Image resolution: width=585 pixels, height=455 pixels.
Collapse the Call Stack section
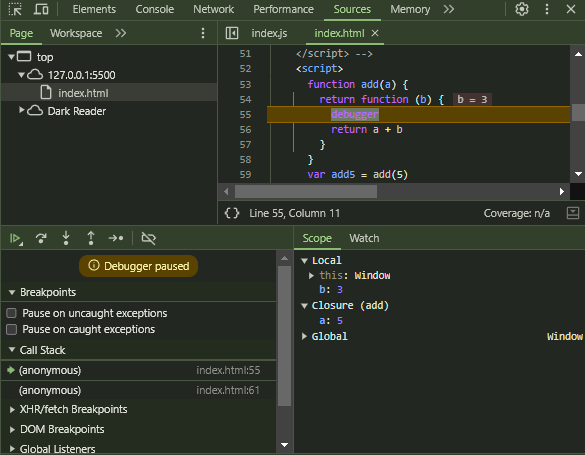click(x=12, y=350)
